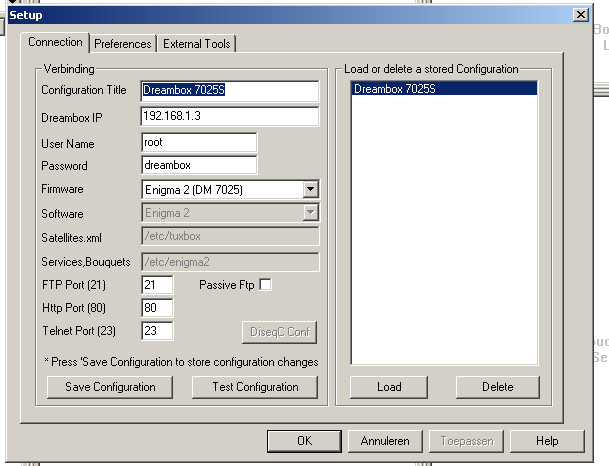Open the Firmware dropdown arrow
This screenshot has height=466, width=609.
pyautogui.click(x=310, y=190)
